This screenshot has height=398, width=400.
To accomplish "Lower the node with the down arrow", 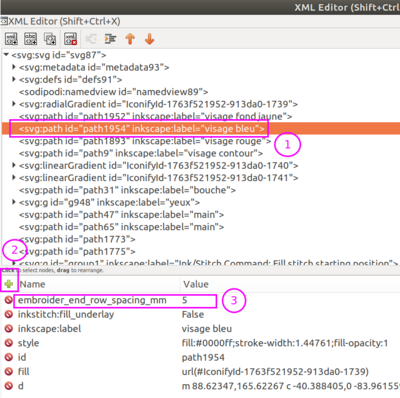I will [149, 39].
